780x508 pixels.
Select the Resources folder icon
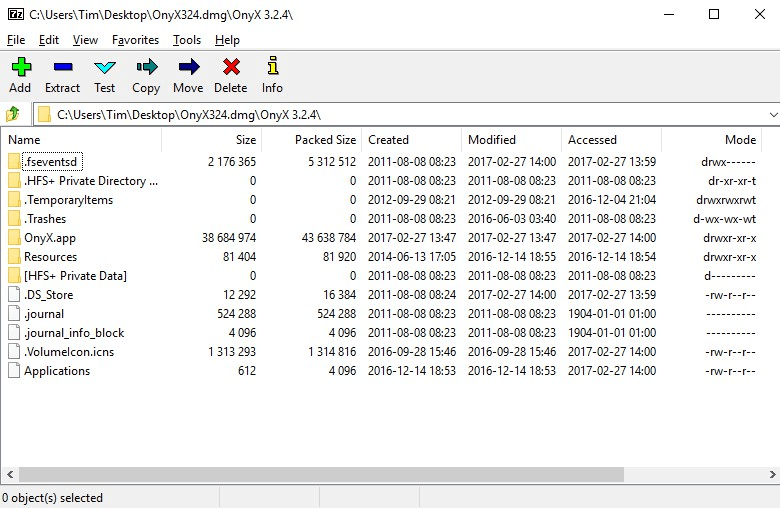tap(14, 257)
